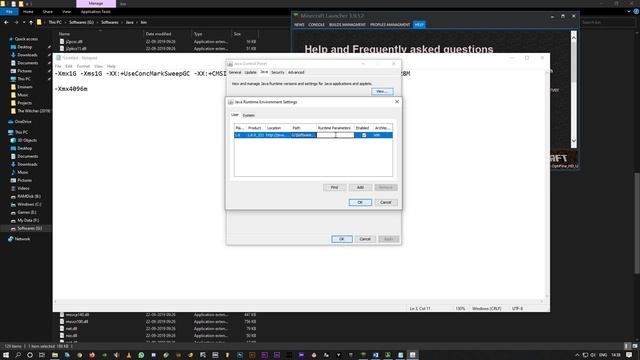Toggle Enabled checkbox for Java runtime row

pos(364,135)
